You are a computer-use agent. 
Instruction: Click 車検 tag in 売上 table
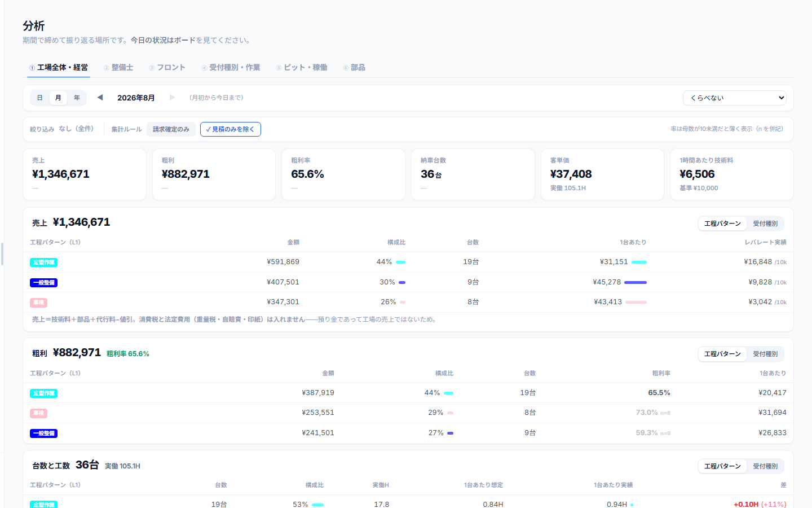38,303
